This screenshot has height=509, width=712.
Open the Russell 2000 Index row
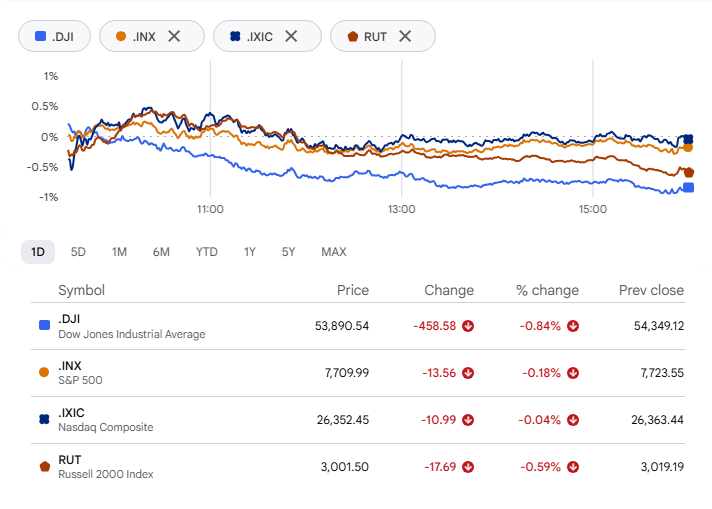point(358,467)
